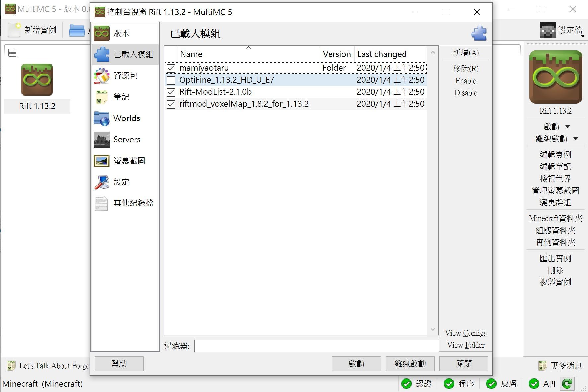The width and height of the screenshot is (588, 392).
Task: Open the 設定 page via magnifier icon
Action: click(102, 182)
